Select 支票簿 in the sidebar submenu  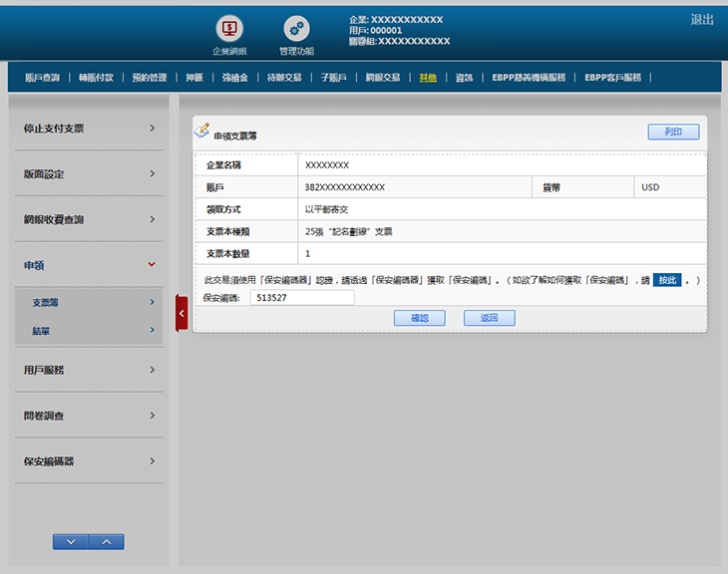90,302
